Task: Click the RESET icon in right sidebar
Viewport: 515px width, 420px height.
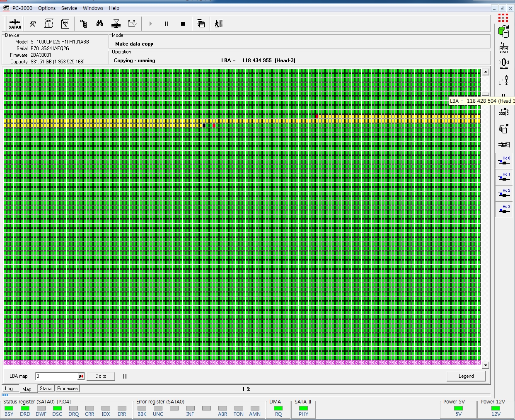Action: tap(504, 48)
